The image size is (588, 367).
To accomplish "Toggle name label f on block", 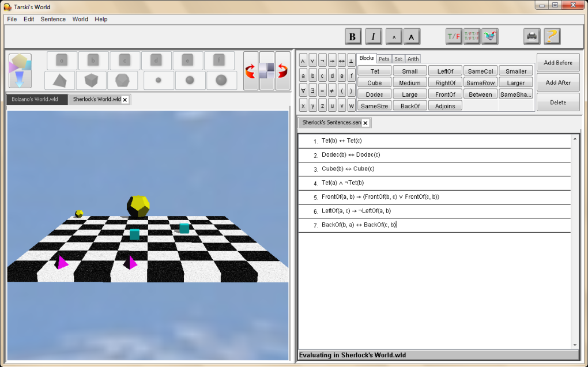I will (220, 60).
